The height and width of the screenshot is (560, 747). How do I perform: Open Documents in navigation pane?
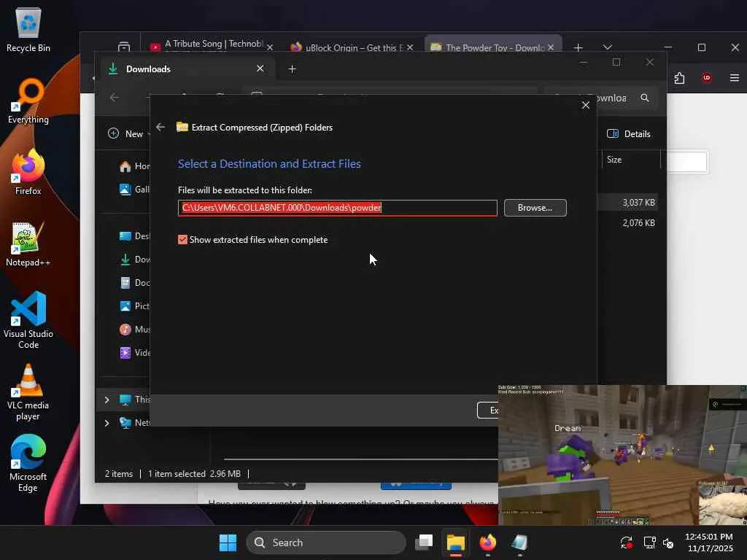(x=134, y=282)
